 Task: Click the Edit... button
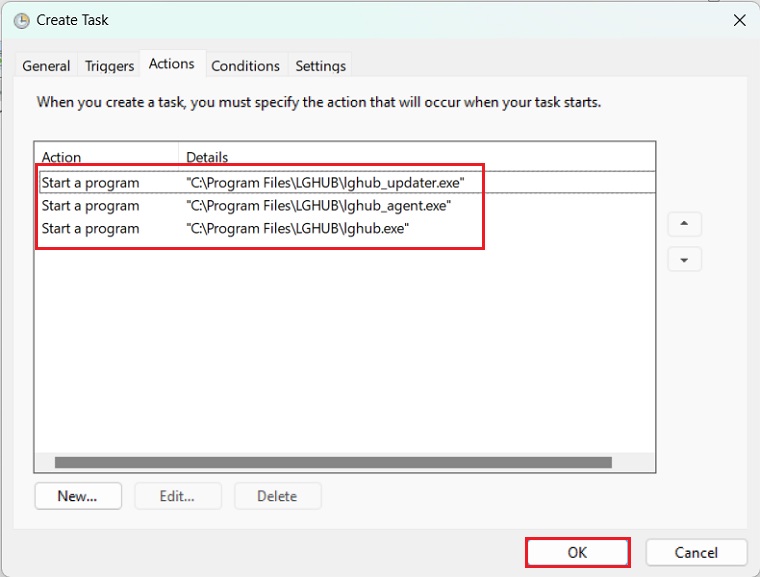177,496
